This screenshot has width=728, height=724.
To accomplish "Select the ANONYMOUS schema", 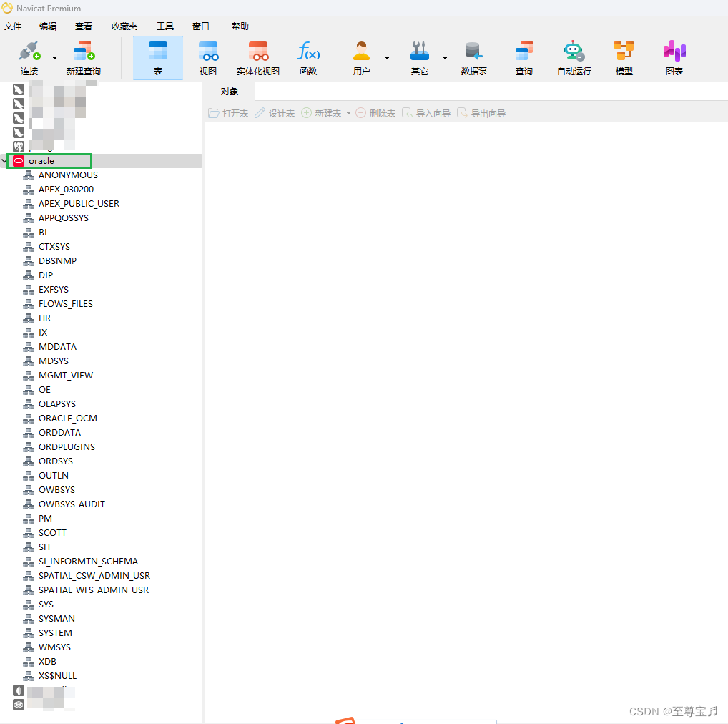I will (68, 175).
